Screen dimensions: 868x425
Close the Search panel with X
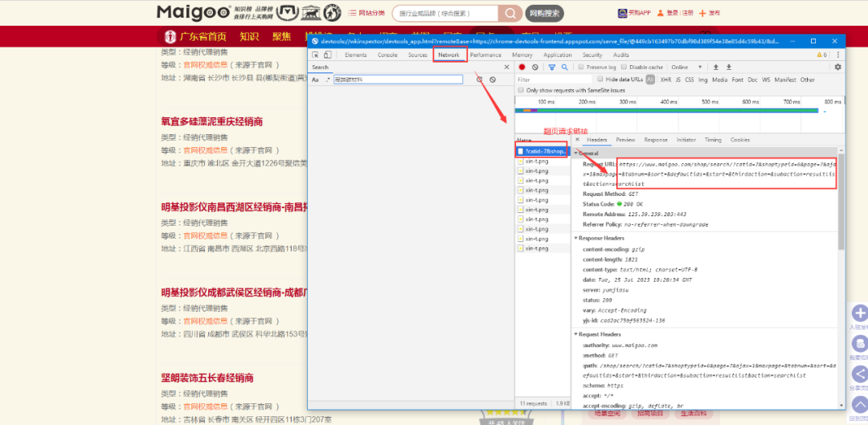[x=506, y=67]
